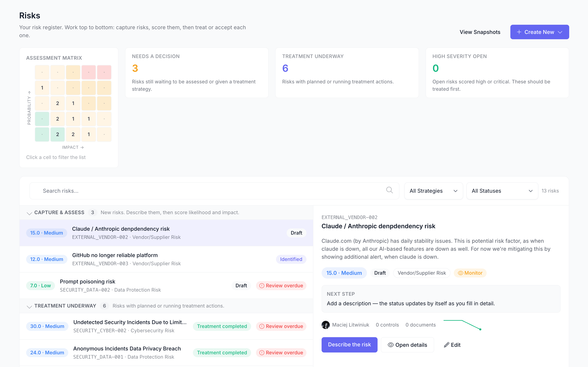Click Maciej Litwiniuk's avatar
This screenshot has width=588, height=367.
325,325
